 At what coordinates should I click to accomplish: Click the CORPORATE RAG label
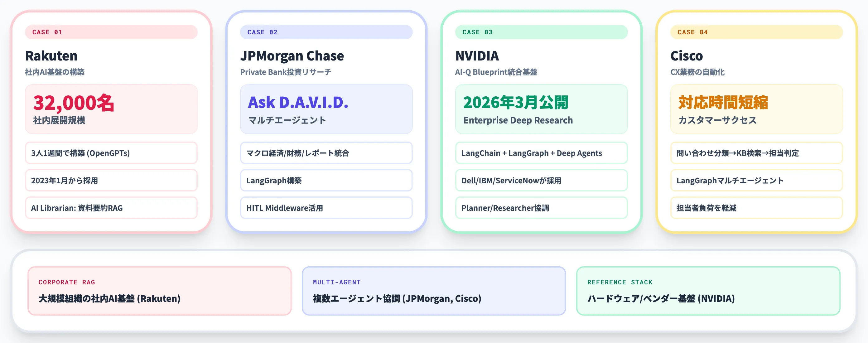(67, 283)
